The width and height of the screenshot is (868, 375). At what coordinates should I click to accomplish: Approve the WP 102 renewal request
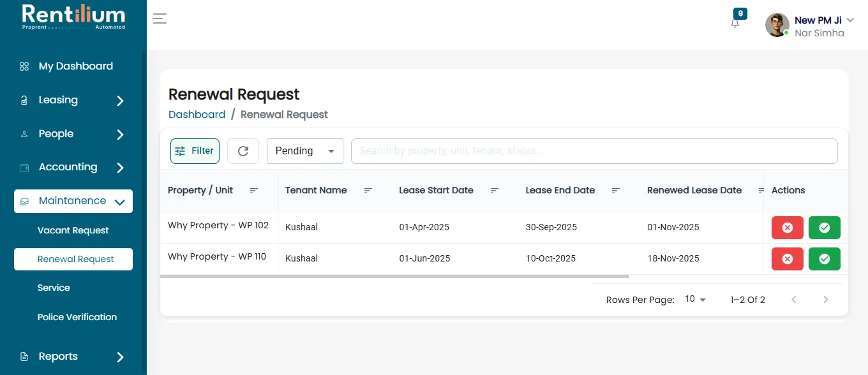pyautogui.click(x=825, y=228)
